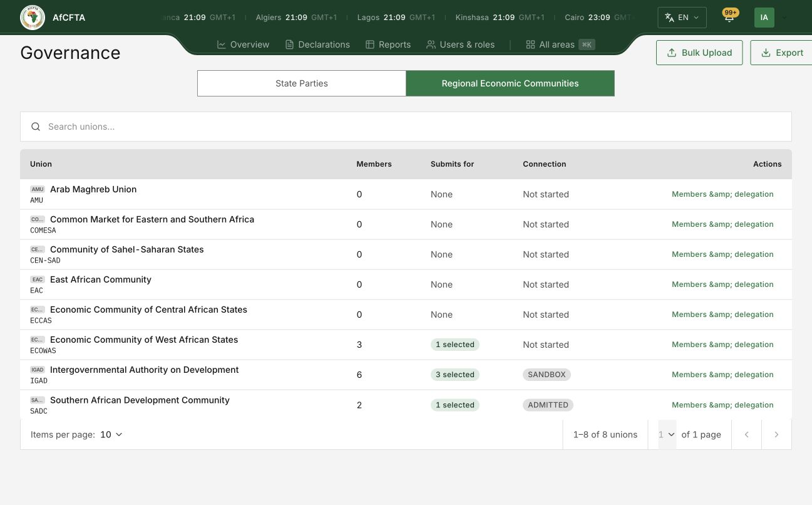Switch to the State Parties tab

tap(302, 83)
